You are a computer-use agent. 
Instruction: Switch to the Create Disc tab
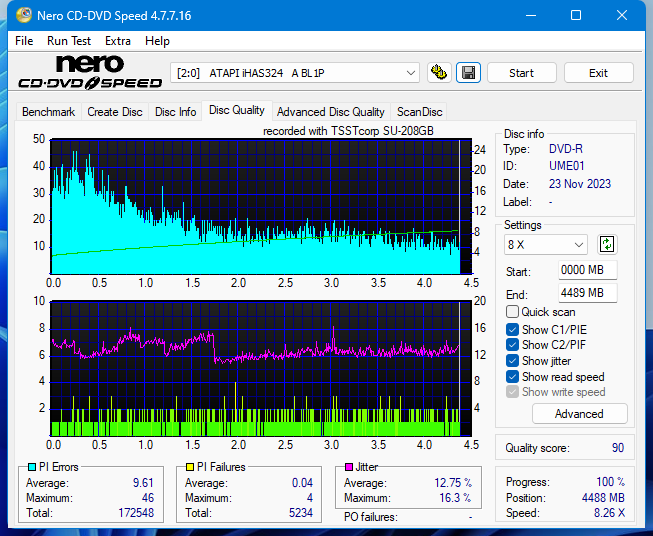pyautogui.click(x=115, y=112)
